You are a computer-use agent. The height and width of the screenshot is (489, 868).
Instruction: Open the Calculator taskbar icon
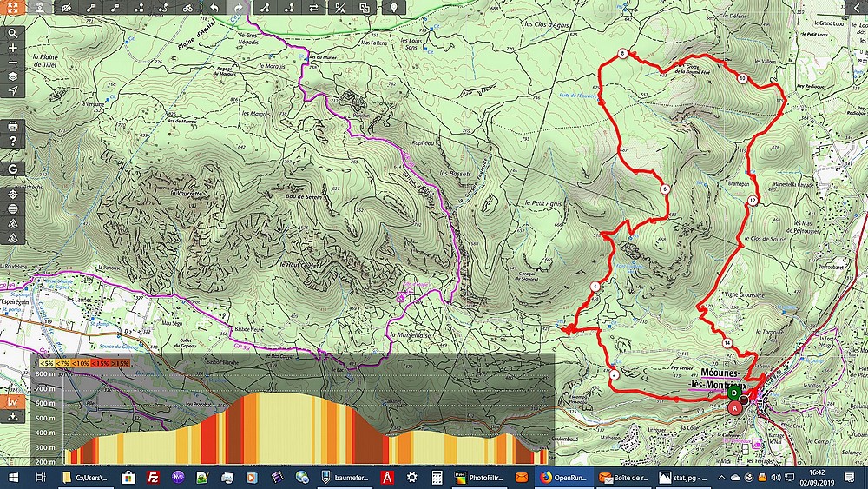(x=437, y=478)
